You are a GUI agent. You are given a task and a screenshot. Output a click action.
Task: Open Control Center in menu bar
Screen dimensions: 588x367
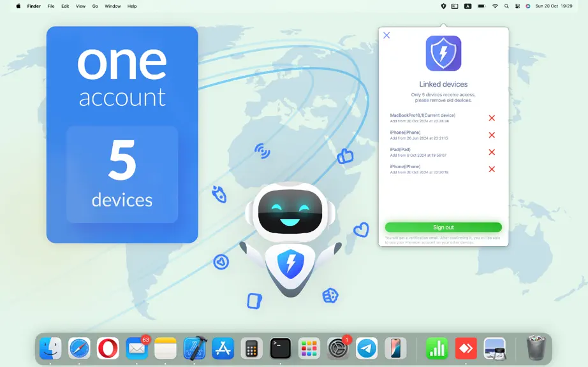517,6
